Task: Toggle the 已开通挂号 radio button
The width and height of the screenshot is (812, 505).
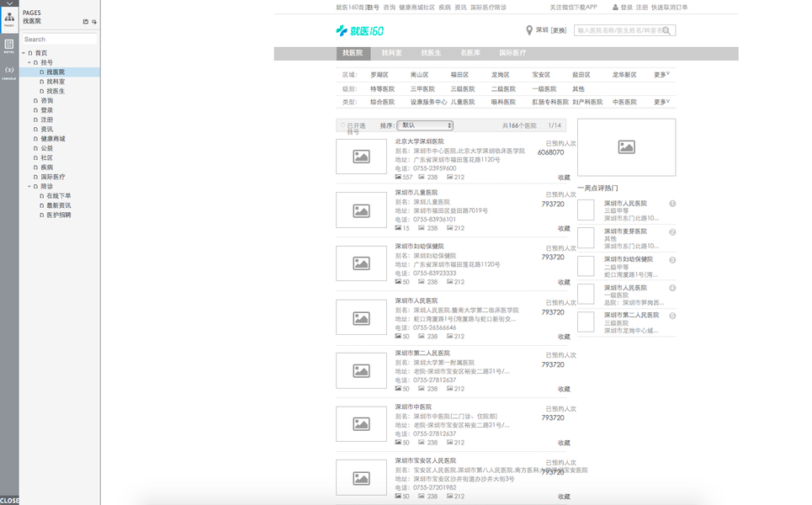Action: (x=342, y=125)
